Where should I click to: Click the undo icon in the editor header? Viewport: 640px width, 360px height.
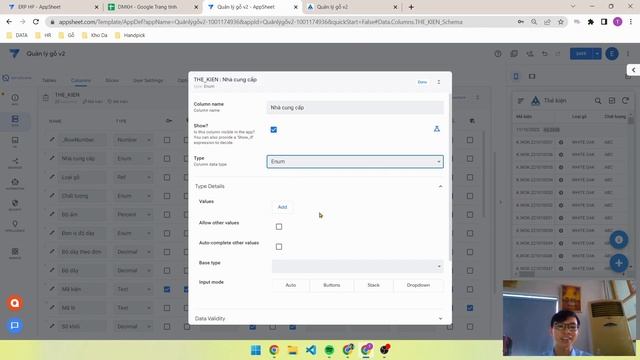tap(544, 53)
